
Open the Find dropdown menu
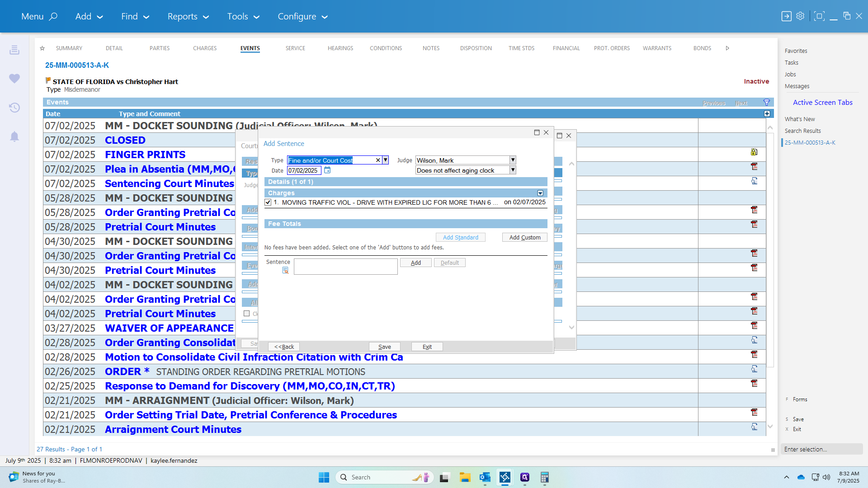135,16
